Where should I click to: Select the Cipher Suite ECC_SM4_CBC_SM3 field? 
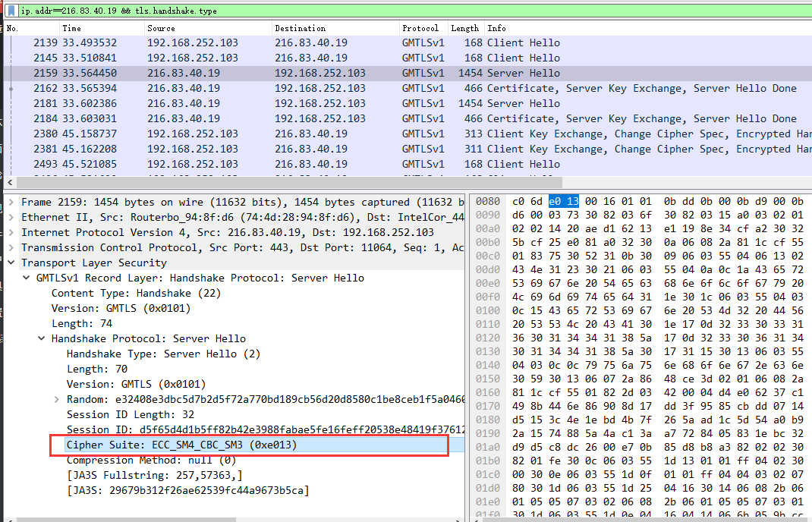pyautogui.click(x=181, y=445)
